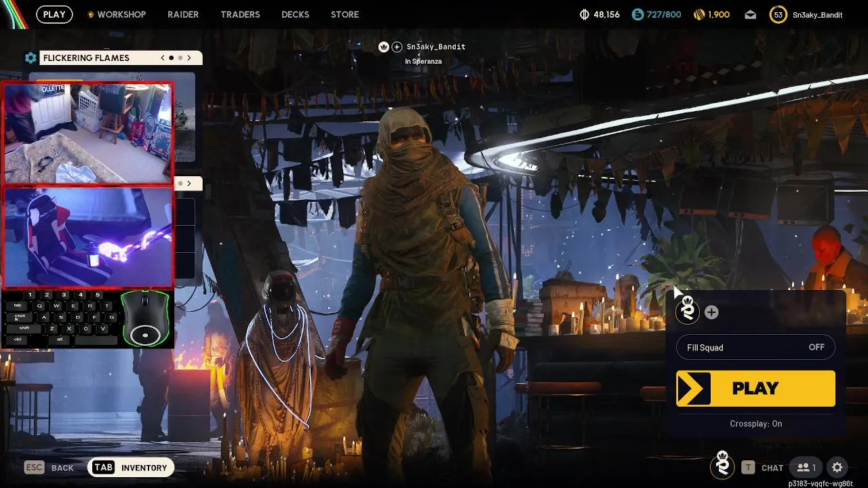Click the teal stash icon beside 727/800

[637, 14]
